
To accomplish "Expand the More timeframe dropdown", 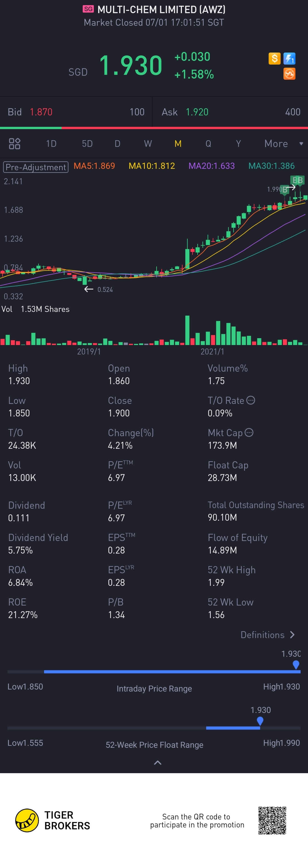I will pos(284,144).
